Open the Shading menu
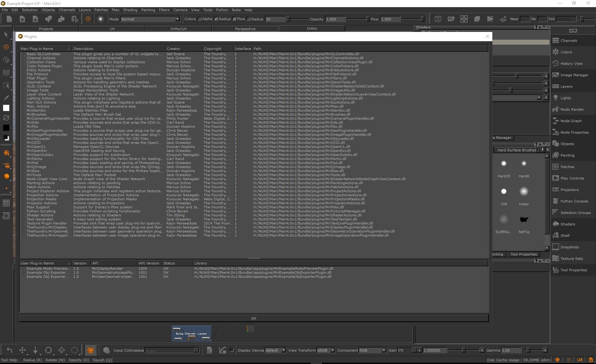 (x=130, y=10)
